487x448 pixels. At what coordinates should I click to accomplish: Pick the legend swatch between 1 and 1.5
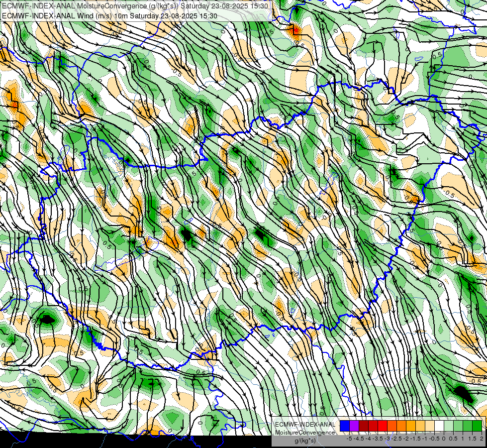(x=468, y=426)
